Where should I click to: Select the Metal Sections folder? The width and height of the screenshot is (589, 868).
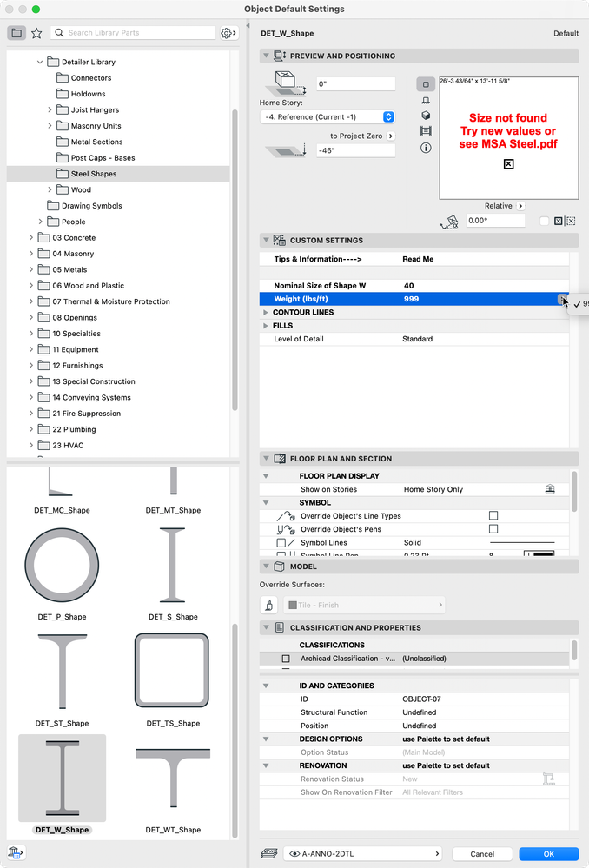click(118, 142)
